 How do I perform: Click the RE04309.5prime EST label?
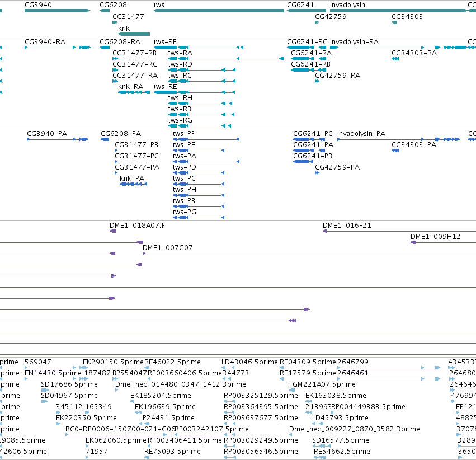pos(308,362)
